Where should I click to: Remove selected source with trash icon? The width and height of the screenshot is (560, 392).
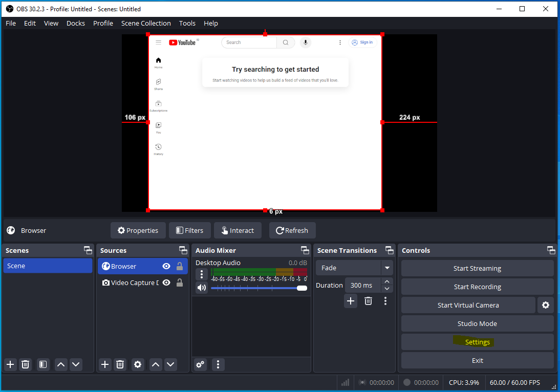pos(120,364)
